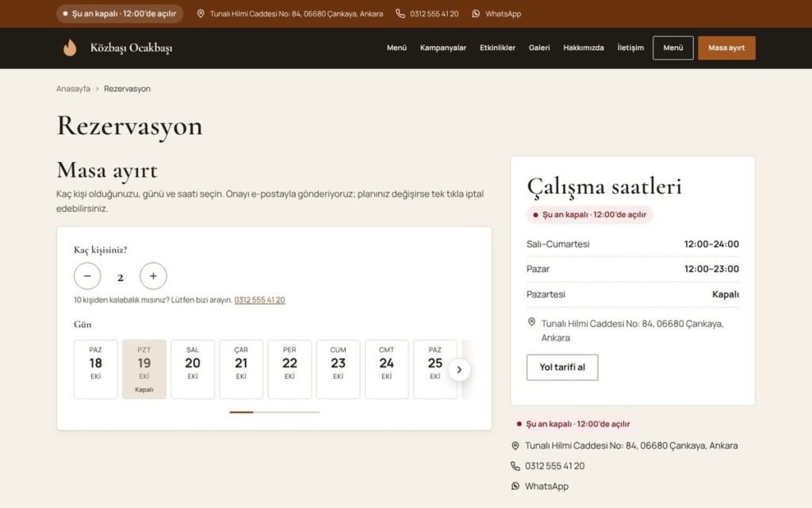The height and width of the screenshot is (508, 812).
Task: Click the outlined Menü button beside Masa ayırt
Action: point(673,48)
